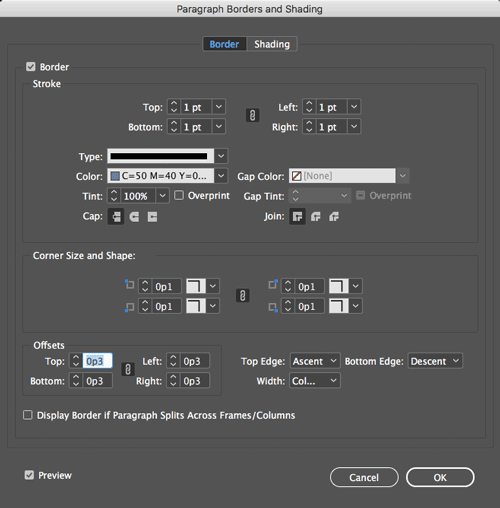This screenshot has height=508, width=500.
Task: Open the Tint percentage dropdown
Action: pyautogui.click(x=162, y=196)
